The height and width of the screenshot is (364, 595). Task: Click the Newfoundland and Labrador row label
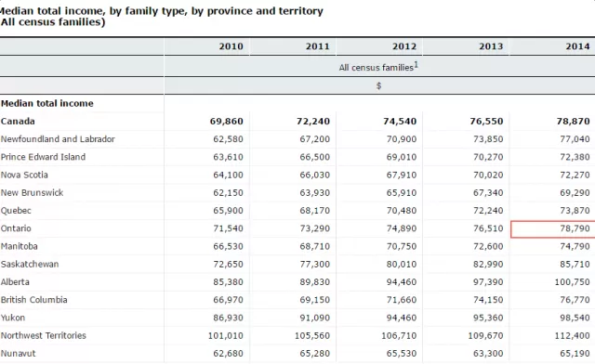tap(58, 139)
